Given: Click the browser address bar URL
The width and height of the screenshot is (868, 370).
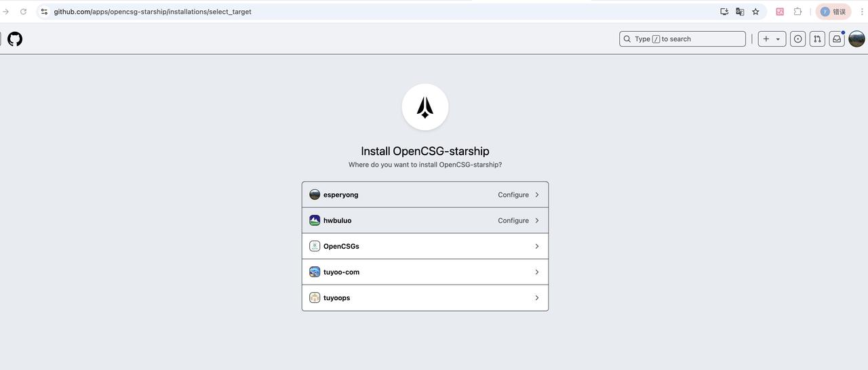Looking at the screenshot, I should (x=153, y=12).
